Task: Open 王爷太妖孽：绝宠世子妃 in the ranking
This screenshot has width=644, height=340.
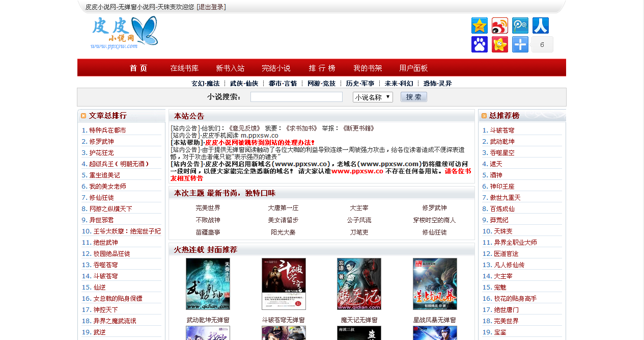Action: point(127,231)
